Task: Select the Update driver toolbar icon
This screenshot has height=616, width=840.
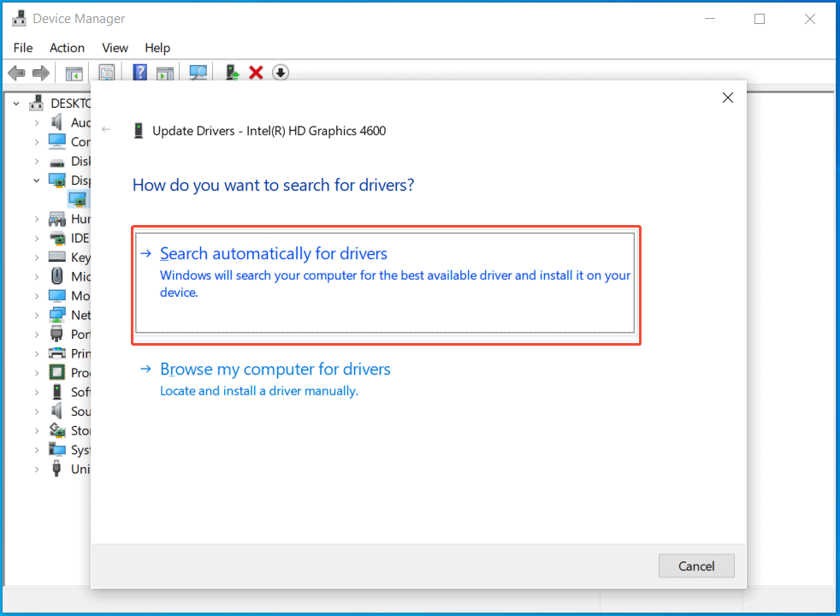Action: [231, 72]
